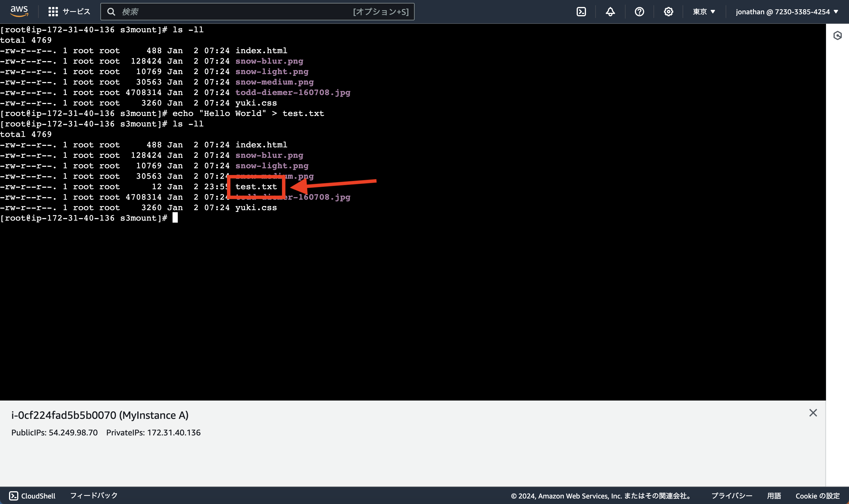Viewport: 849px width, 504px height.
Task: Close the MyInstance A details panel
Action: click(813, 413)
